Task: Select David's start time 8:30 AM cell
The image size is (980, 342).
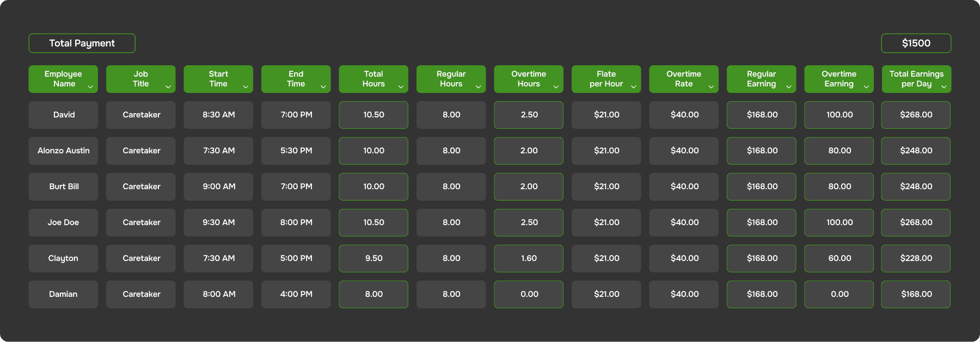Action: 218,115
